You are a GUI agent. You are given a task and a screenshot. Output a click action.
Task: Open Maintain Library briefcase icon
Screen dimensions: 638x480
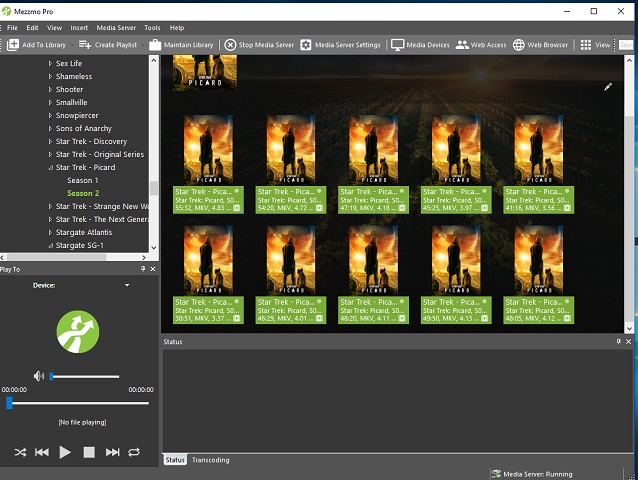click(x=155, y=45)
